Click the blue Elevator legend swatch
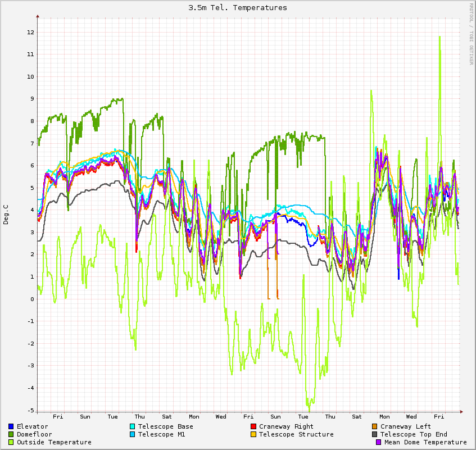 click(x=11, y=426)
